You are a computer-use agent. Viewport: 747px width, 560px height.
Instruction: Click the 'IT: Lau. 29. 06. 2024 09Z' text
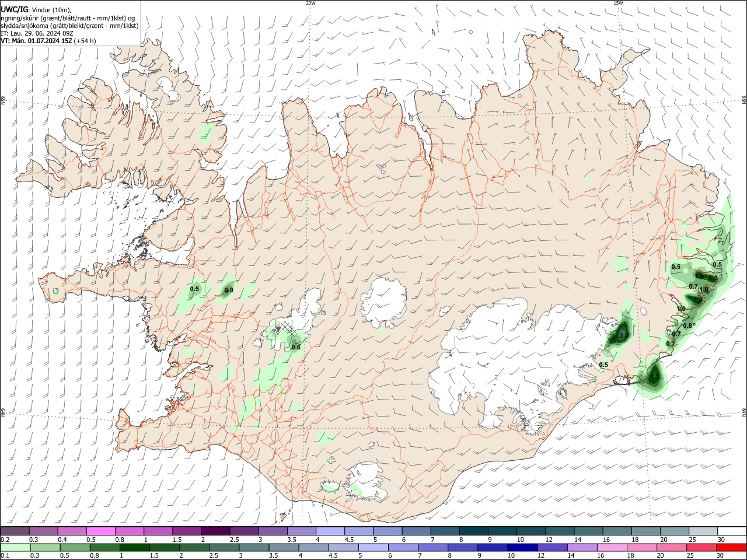tap(38, 33)
